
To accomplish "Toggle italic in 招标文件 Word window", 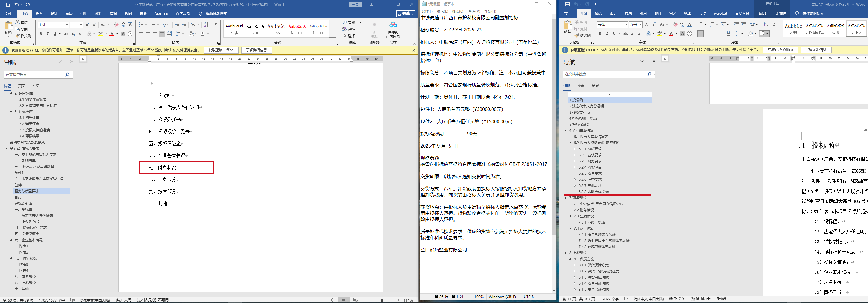I will tap(48, 34).
